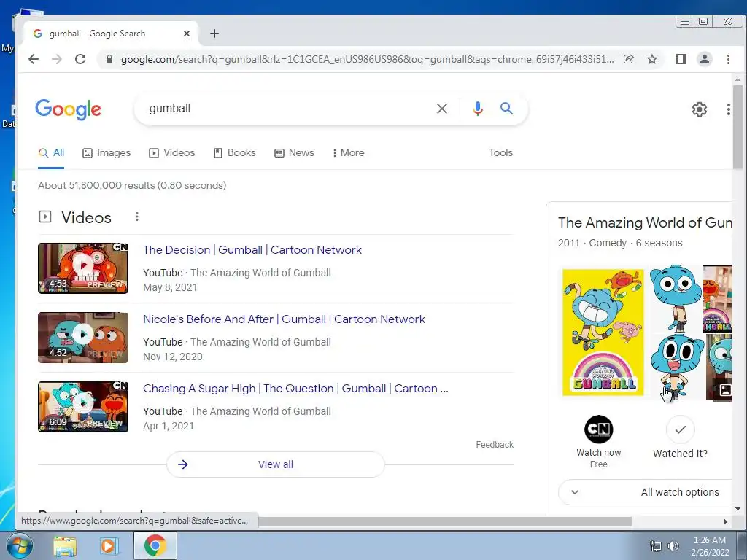
Task: Open a new browser tab
Action: tap(214, 34)
